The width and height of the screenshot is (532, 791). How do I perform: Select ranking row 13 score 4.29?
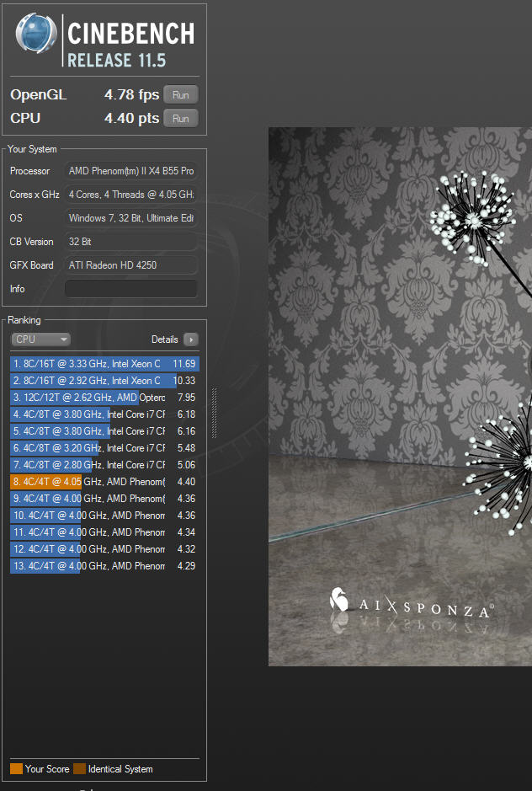[104, 566]
